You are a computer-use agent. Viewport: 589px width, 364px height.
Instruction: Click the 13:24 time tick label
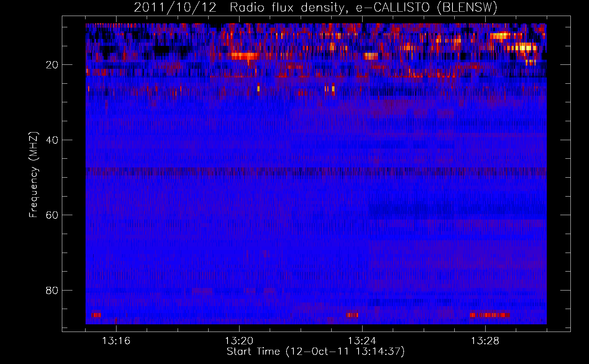pyautogui.click(x=362, y=341)
